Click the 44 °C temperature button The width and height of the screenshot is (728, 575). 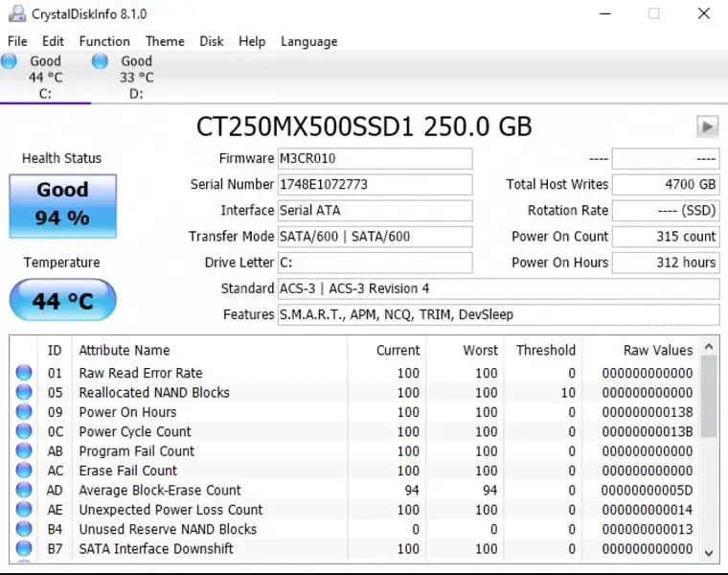point(62,300)
